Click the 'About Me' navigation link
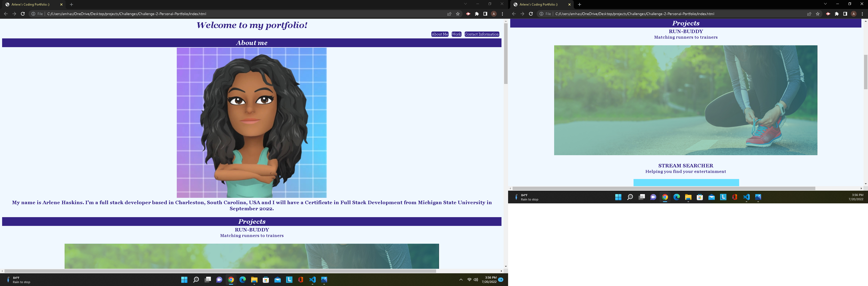This screenshot has height=286, width=868. pos(439,34)
